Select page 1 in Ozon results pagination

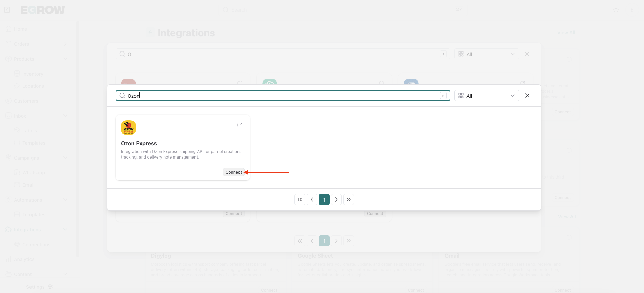(x=324, y=200)
